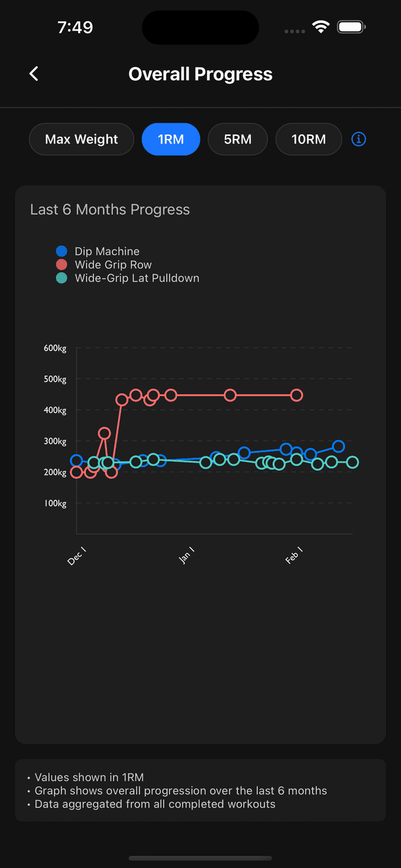Image resolution: width=401 pixels, height=868 pixels.
Task: Tap the cellular signal dots in status bar
Action: click(293, 31)
